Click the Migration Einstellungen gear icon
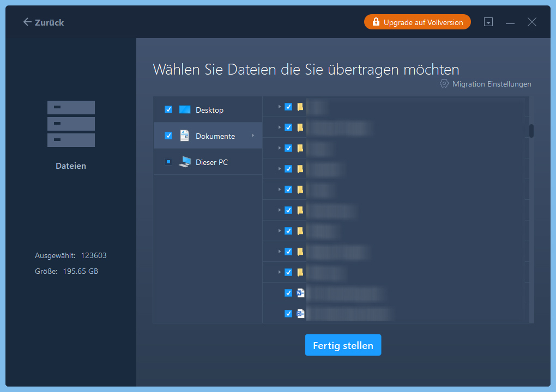Viewport: 556px width, 392px height. click(x=444, y=84)
